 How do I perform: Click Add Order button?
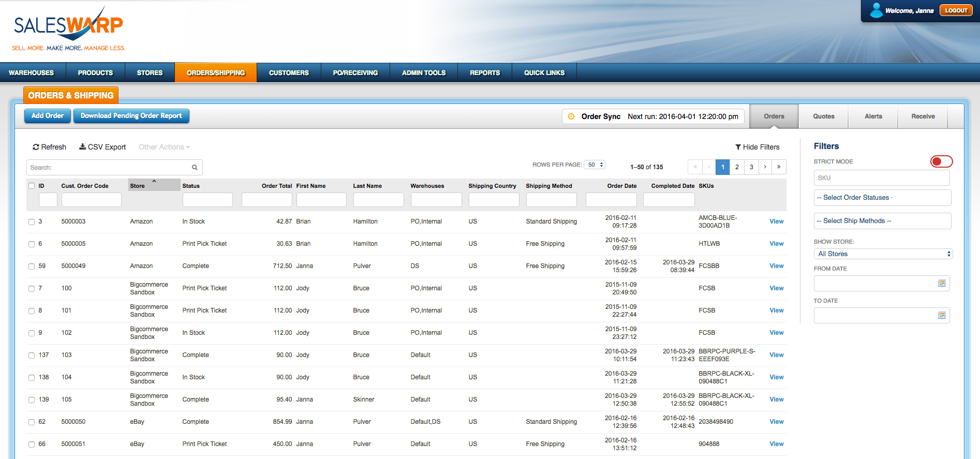pyautogui.click(x=48, y=116)
